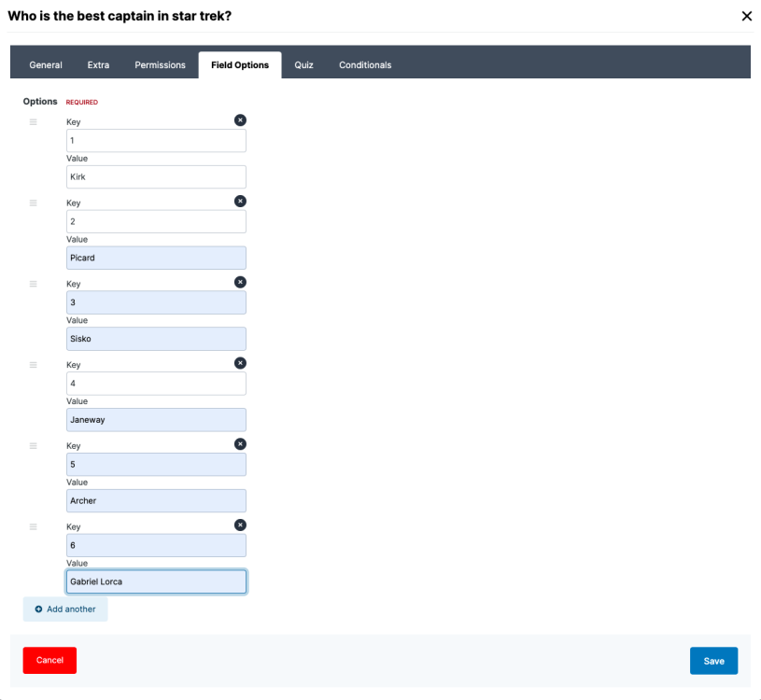Click the drag handle beside the Gabriel Lorca option

coord(34,527)
